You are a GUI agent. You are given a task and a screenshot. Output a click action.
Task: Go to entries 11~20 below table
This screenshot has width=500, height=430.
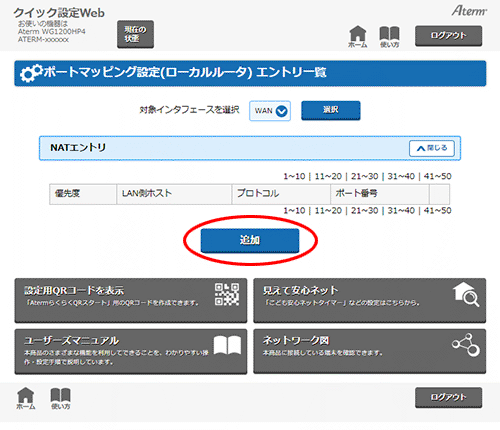(x=328, y=210)
